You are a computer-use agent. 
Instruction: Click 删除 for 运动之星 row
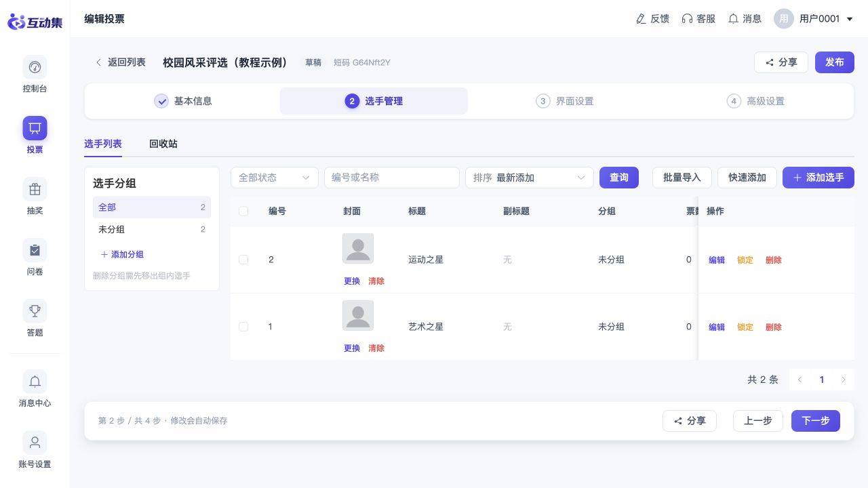[774, 260]
